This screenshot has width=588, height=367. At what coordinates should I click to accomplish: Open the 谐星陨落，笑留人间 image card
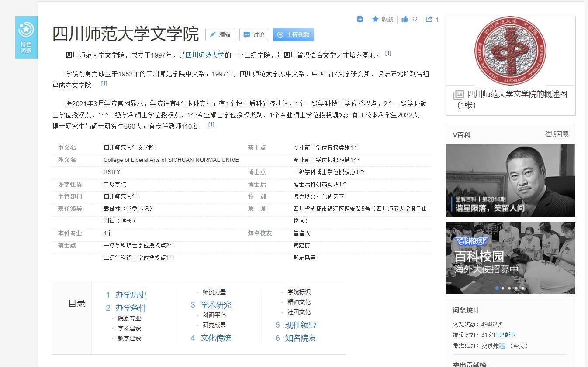[510, 181]
